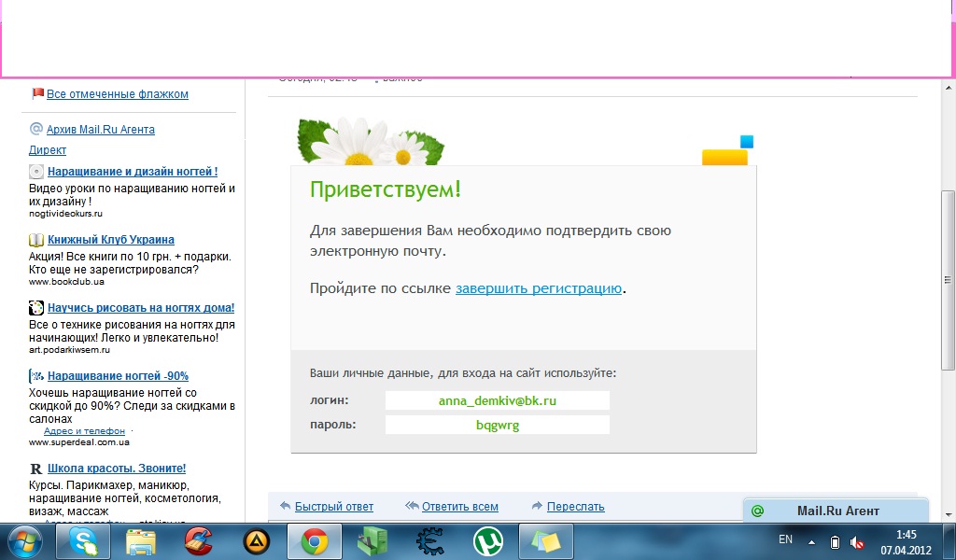The height and width of the screenshot is (560, 956).
Task: Open the dark gear taskbar app
Action: coord(429,541)
